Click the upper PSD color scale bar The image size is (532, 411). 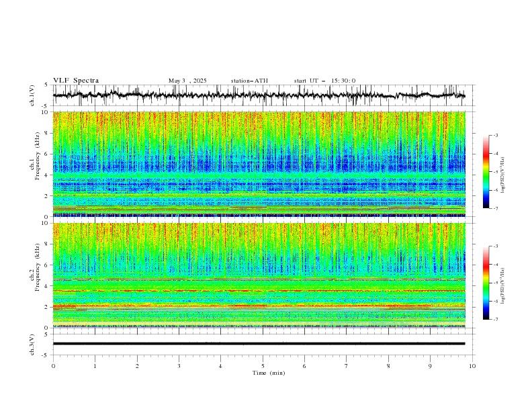point(486,172)
